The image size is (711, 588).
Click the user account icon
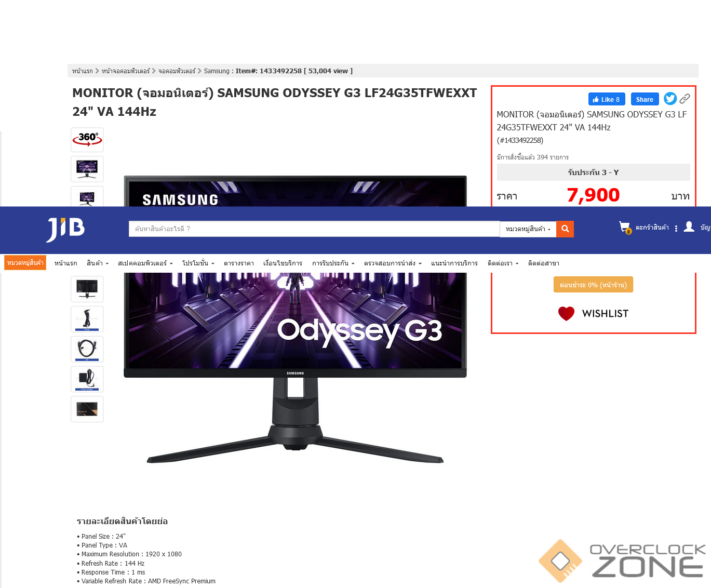[x=689, y=226]
